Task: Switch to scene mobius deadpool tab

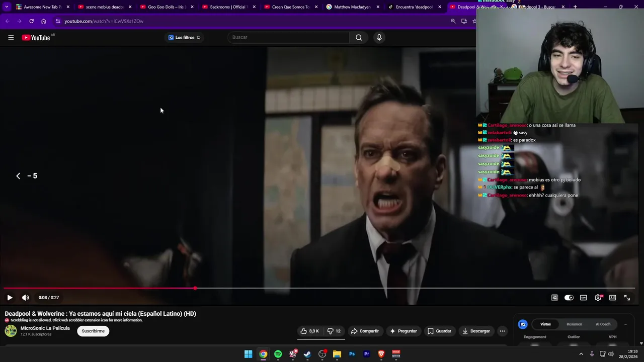Action: 105,7
